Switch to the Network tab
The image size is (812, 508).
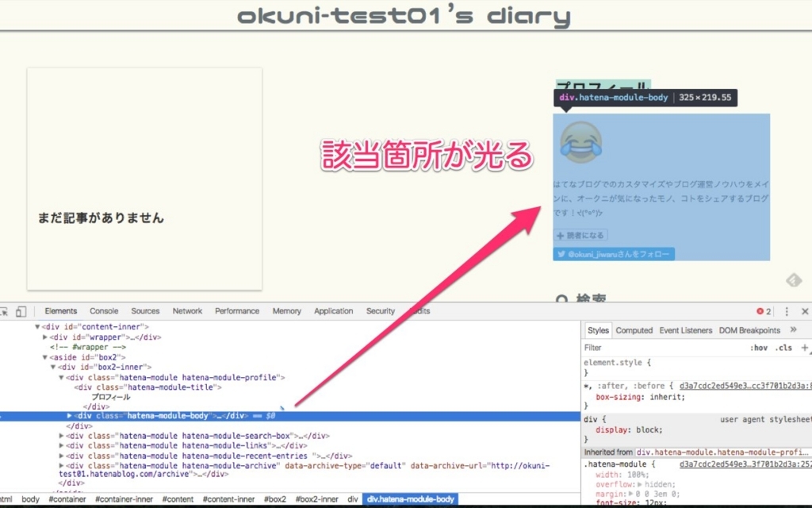pos(187,311)
